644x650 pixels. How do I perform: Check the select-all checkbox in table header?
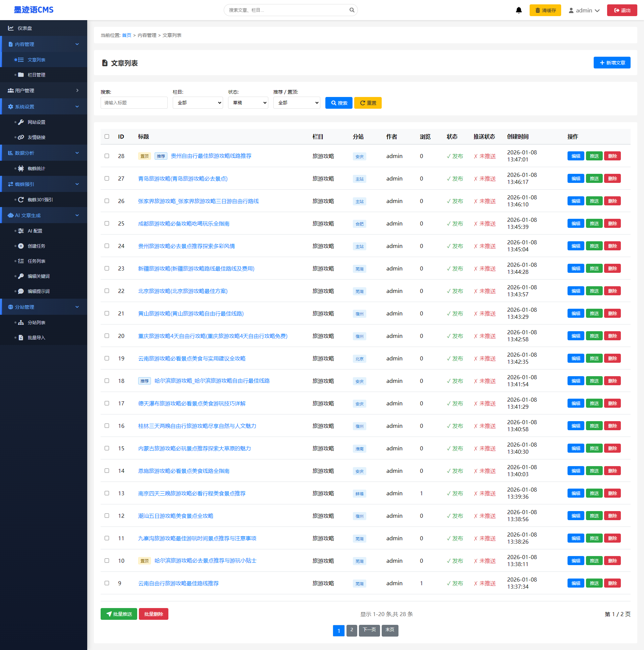(107, 136)
